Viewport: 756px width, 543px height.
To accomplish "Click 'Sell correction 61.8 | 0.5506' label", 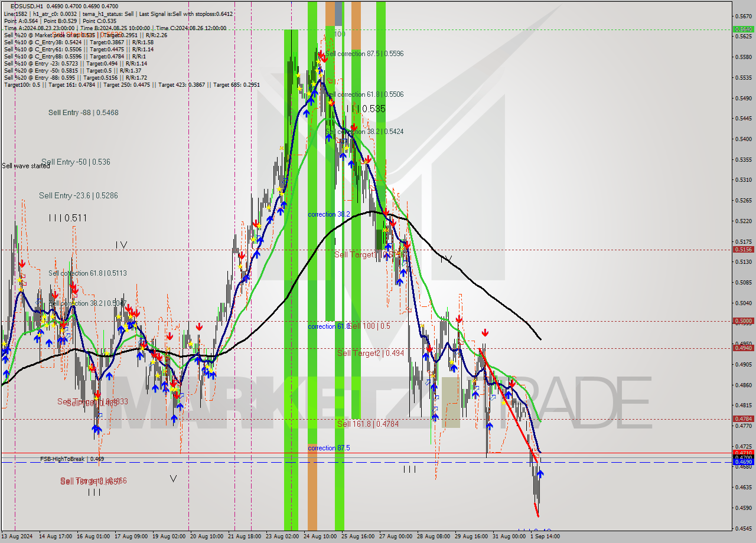I will [x=364, y=94].
